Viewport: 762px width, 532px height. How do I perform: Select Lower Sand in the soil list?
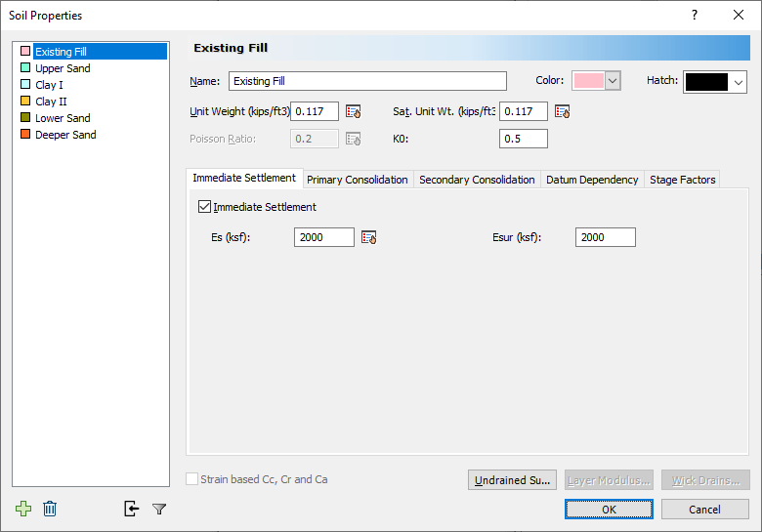[63, 118]
